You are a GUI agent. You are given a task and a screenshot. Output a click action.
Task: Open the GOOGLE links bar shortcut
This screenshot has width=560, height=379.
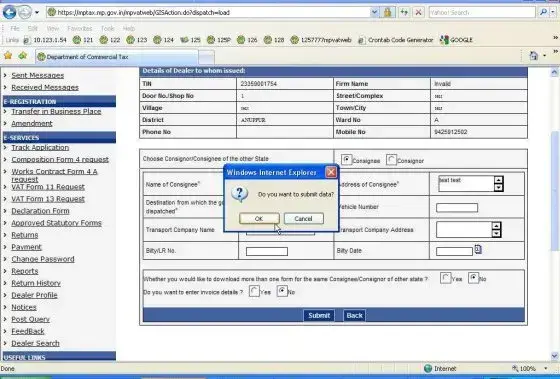coord(456,40)
